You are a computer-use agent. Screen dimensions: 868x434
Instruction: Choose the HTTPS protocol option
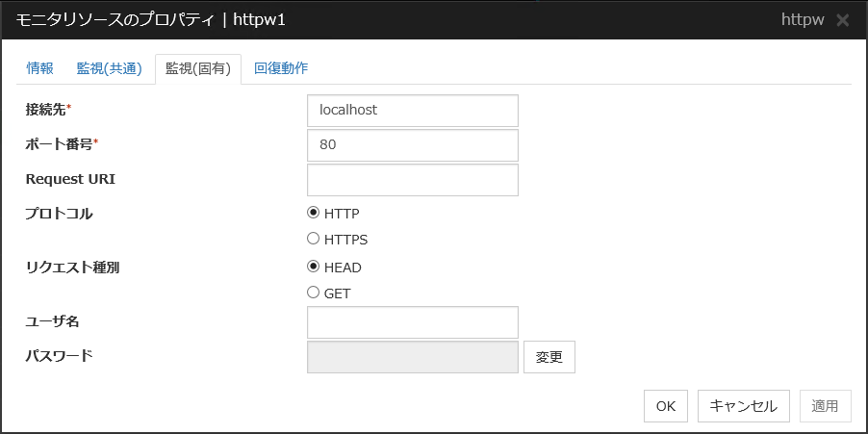pyautogui.click(x=313, y=239)
